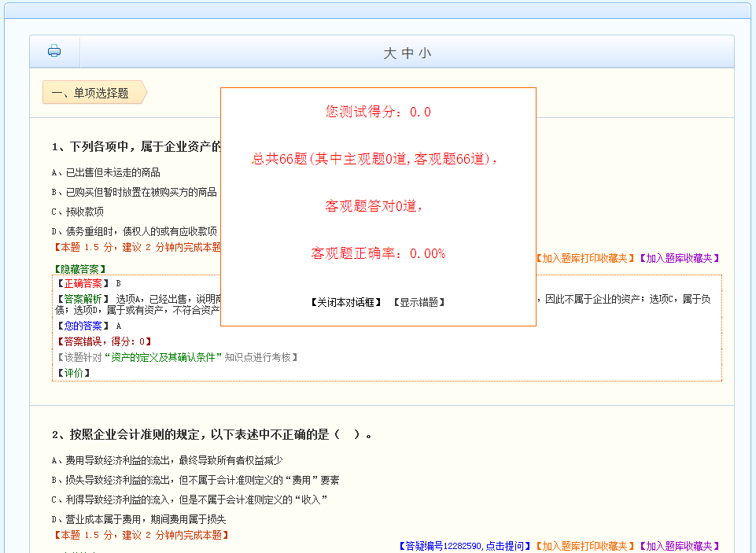Click 显示错题 in the score dialog

point(419,303)
